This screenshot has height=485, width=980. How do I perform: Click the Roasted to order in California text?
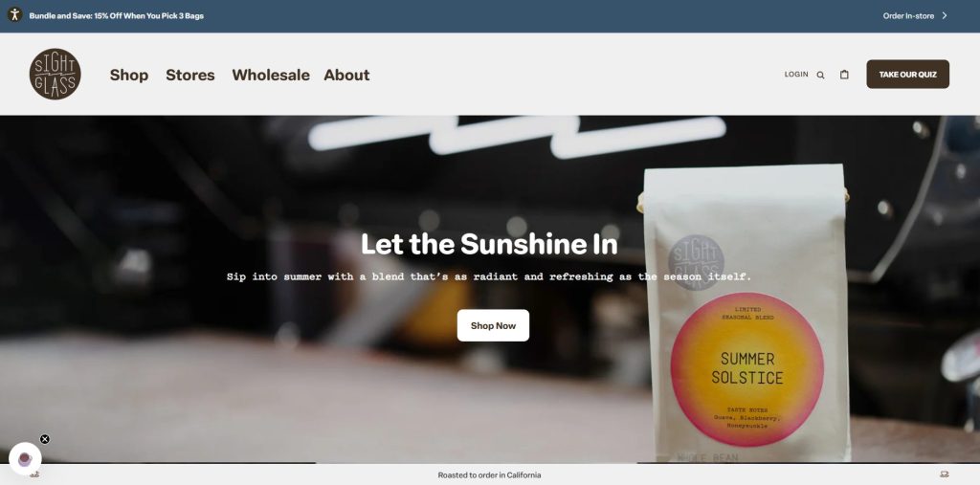(x=489, y=475)
